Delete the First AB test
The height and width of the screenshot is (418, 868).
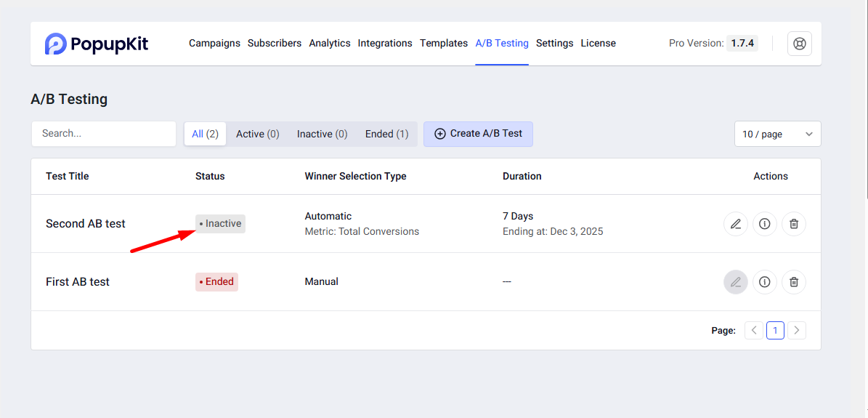pos(794,282)
